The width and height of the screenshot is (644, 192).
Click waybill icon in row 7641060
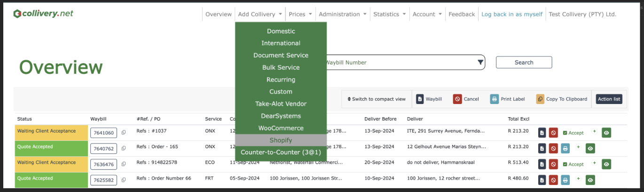[x=542, y=133]
